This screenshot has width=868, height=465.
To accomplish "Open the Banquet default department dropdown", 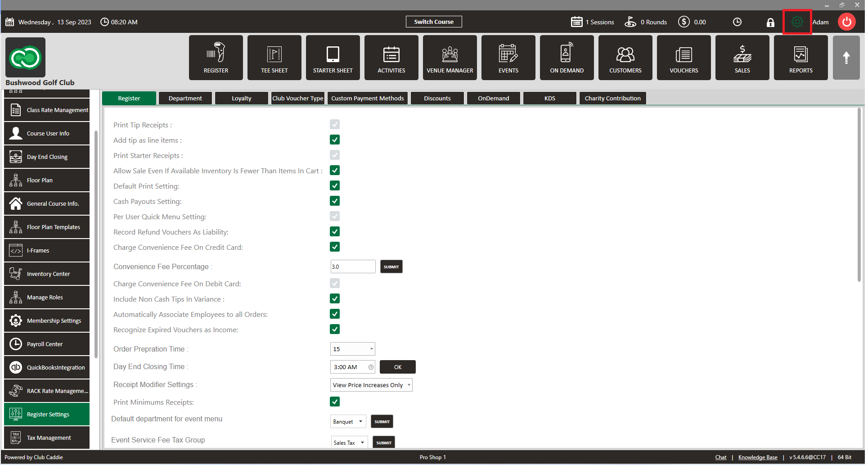I will pos(348,421).
